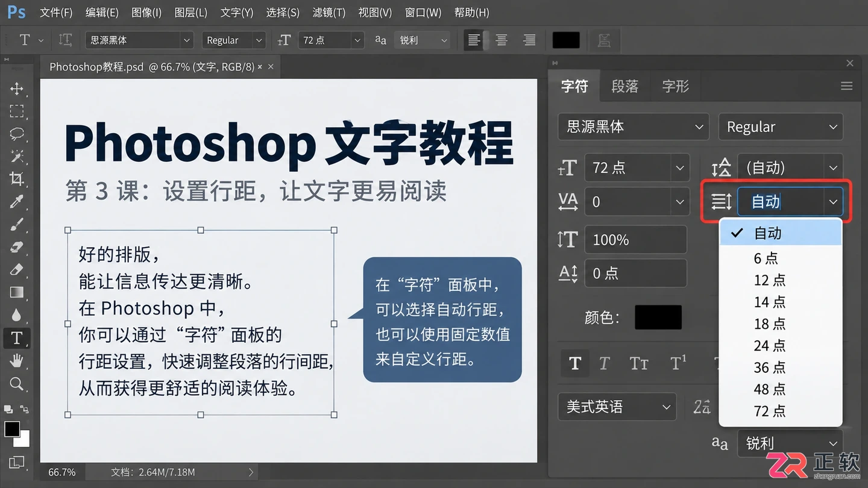This screenshot has height=488, width=868.
Task: Select the Blur droplet tool
Action: coord(16,314)
